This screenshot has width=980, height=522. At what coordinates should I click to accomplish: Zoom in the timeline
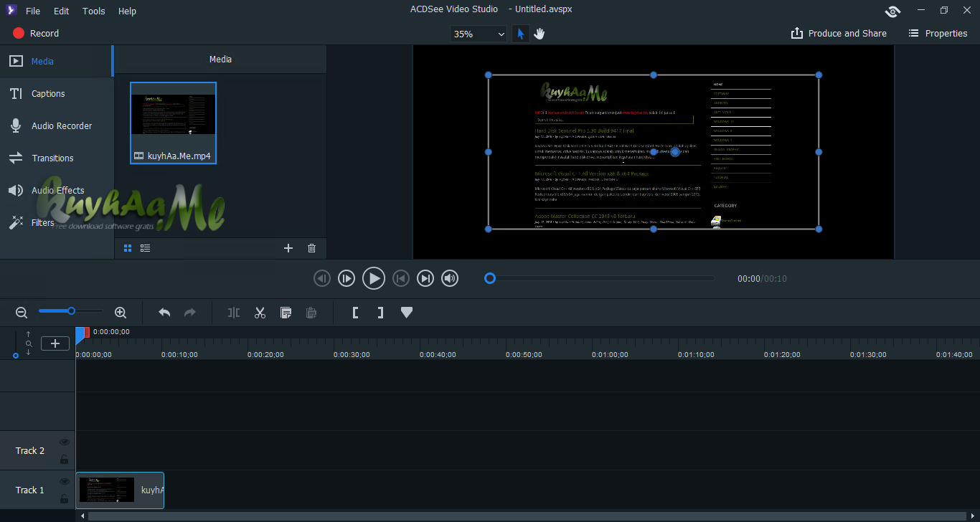(x=121, y=313)
